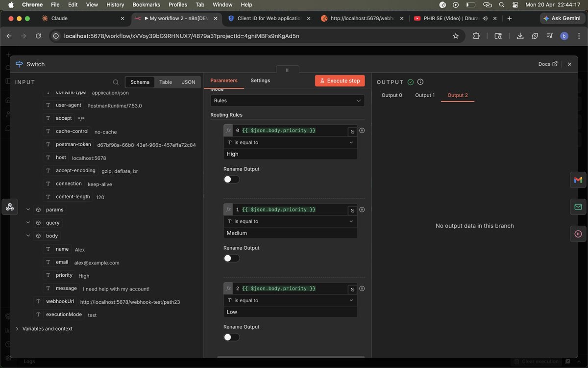This screenshot has height=368, width=588.
Task: Click the email field in body
Action: [57, 262]
